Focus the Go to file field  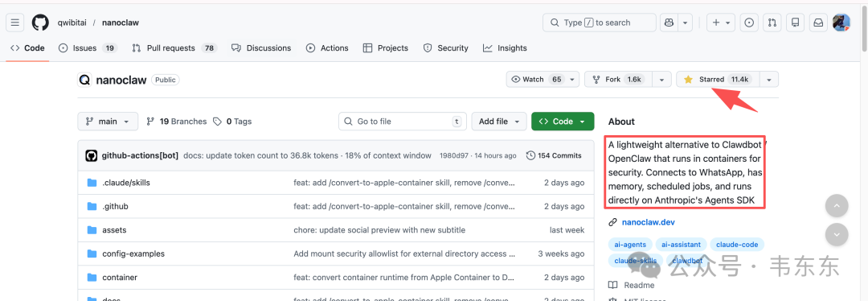pos(403,122)
